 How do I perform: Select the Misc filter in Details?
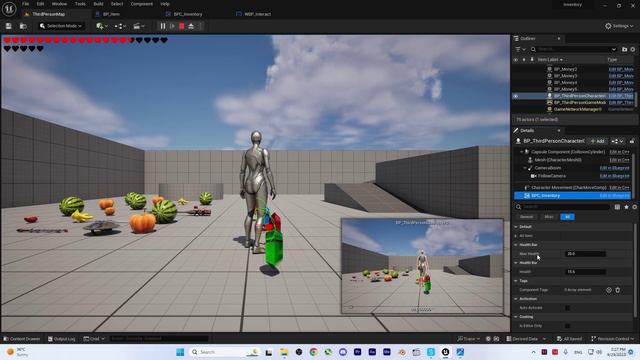coord(549,217)
